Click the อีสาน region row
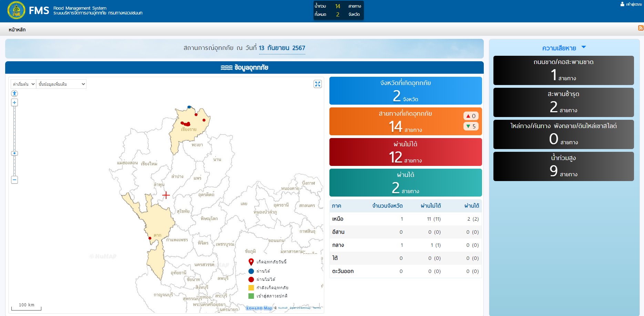The height and width of the screenshot is (316, 644). coord(406,232)
